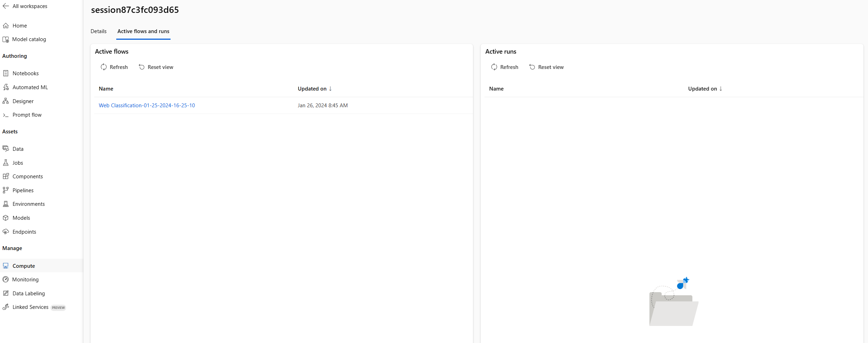
Task: Click the Model catalog icon
Action: pyautogui.click(x=6, y=39)
